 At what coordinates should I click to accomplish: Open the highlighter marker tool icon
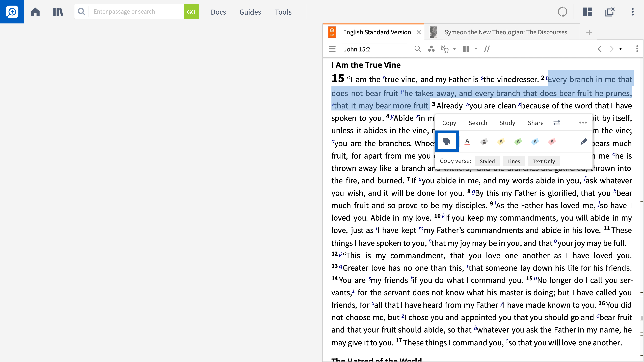click(584, 142)
